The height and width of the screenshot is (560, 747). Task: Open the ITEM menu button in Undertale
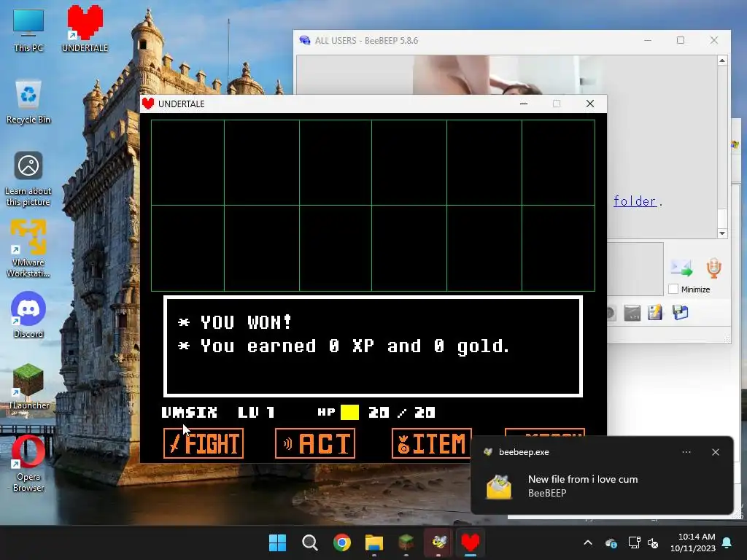[x=431, y=443]
